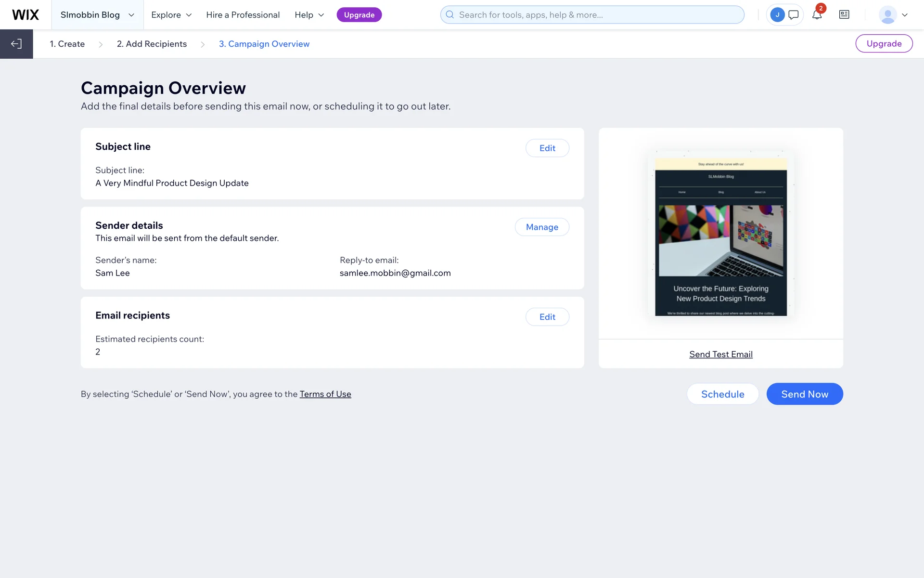Viewport: 924px width, 578px height.
Task: Open the Explore dropdown menu
Action: click(x=171, y=15)
